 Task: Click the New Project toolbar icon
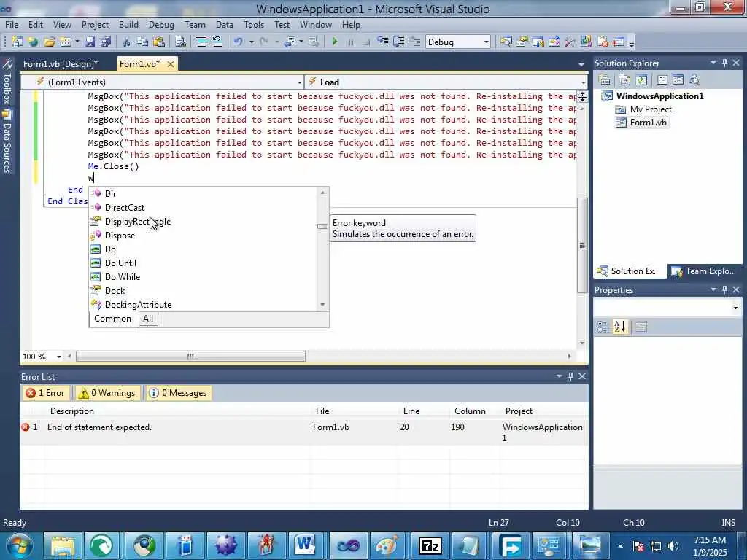coord(18,42)
